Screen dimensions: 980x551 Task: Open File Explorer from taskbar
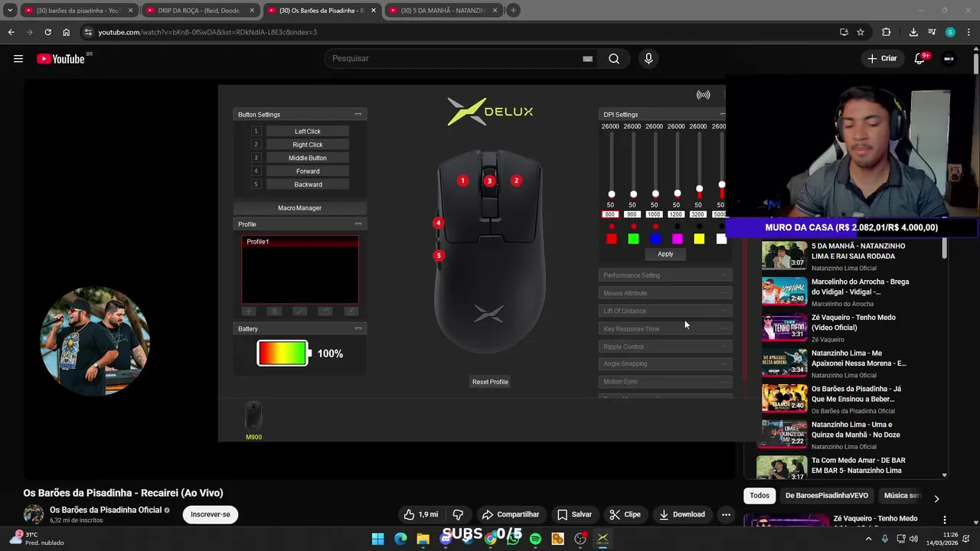(x=423, y=539)
